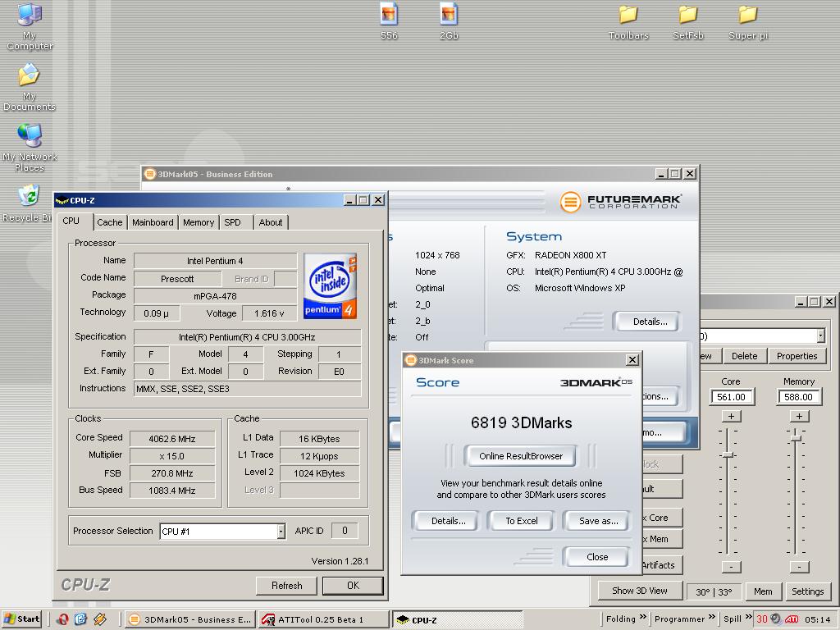The height and width of the screenshot is (630, 840).
Task: Increase Core clock with plus button
Action: tap(731, 416)
